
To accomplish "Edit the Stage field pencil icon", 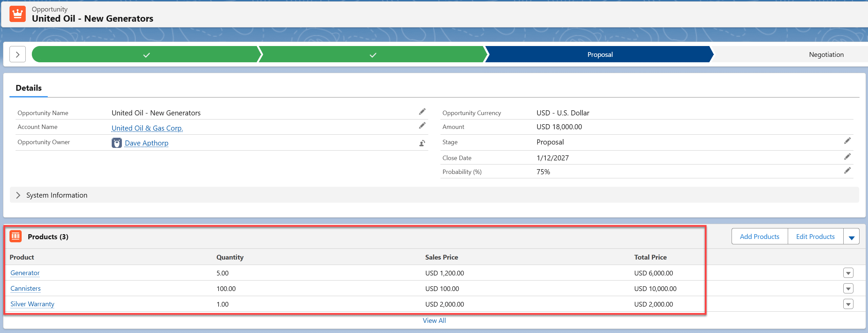I will (847, 141).
